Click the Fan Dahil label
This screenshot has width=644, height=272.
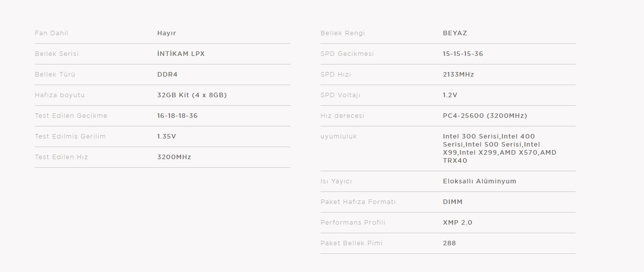point(51,33)
